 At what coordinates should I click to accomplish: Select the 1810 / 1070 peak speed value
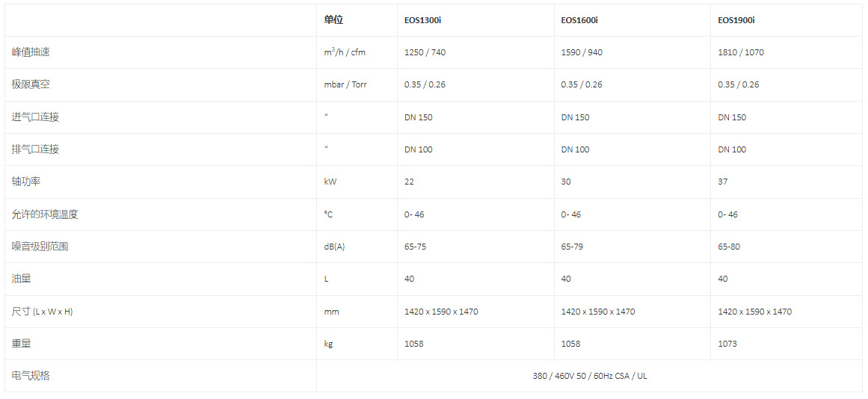741,52
